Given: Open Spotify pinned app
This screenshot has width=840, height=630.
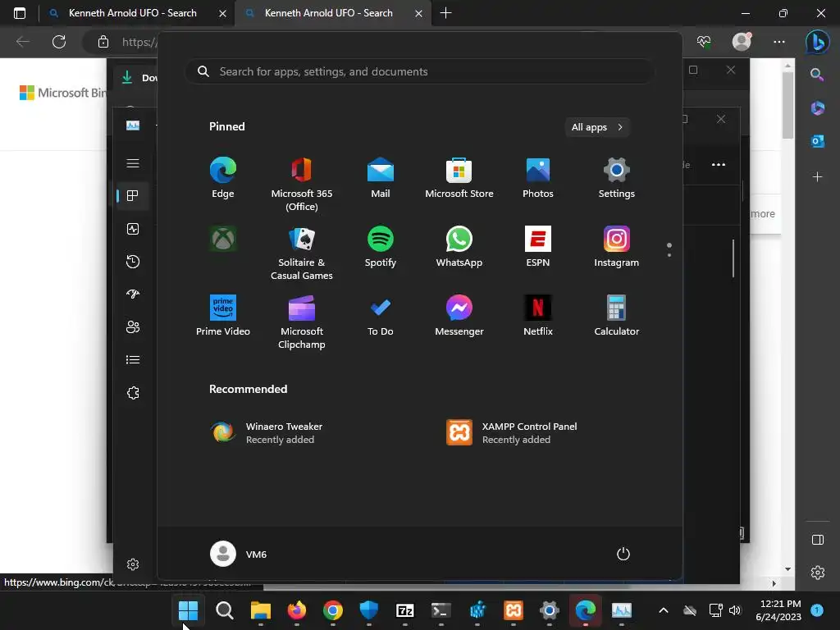Looking at the screenshot, I should pyautogui.click(x=381, y=247).
